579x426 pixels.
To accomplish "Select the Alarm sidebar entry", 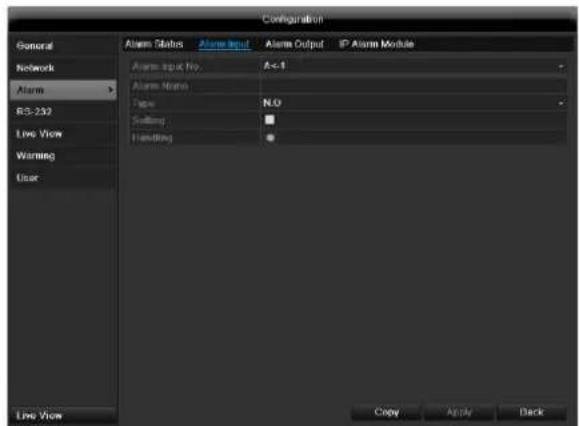I will point(63,90).
